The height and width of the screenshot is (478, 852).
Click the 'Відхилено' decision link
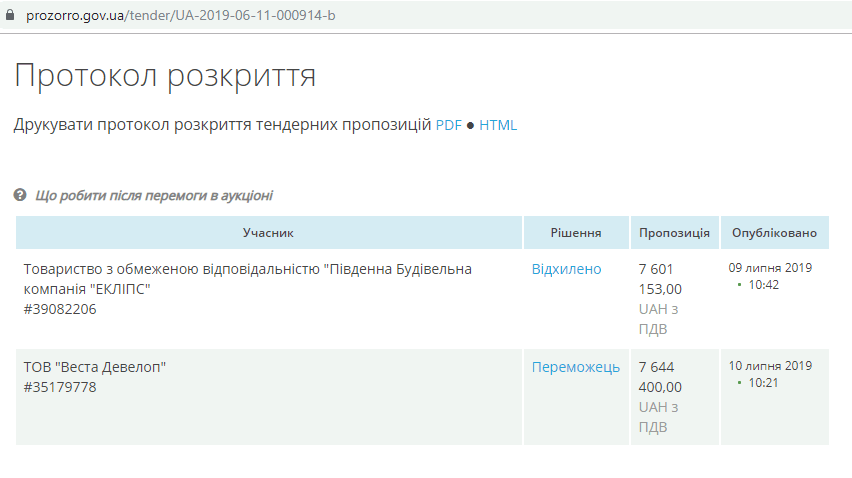click(x=566, y=269)
